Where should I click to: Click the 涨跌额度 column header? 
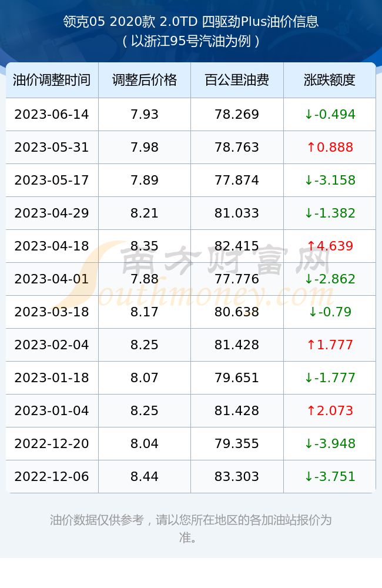click(x=330, y=80)
